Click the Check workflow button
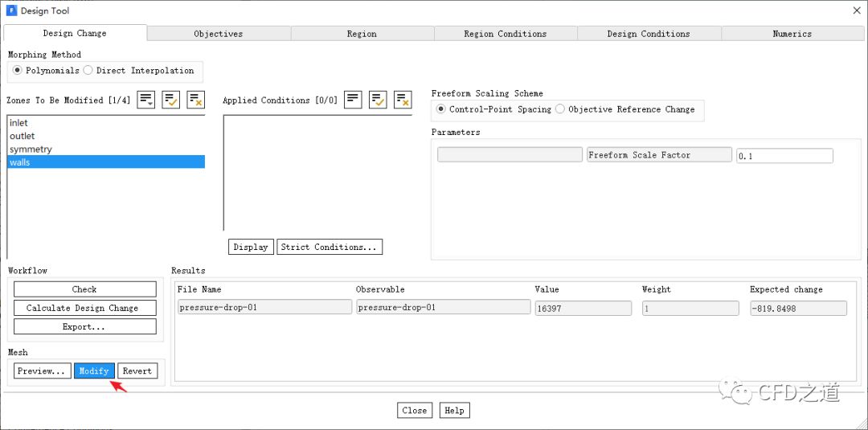The image size is (868, 430). pyautogui.click(x=84, y=289)
